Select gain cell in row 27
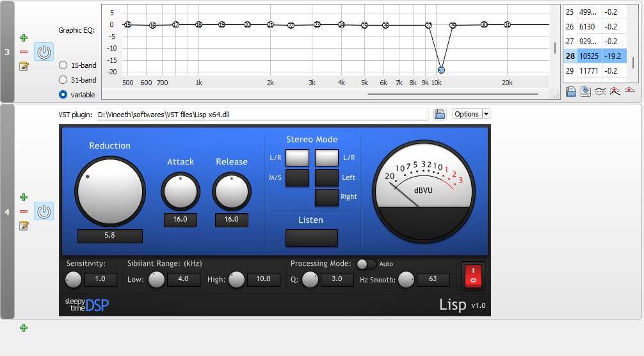Image resolution: width=644 pixels, height=356 pixels. [x=615, y=41]
